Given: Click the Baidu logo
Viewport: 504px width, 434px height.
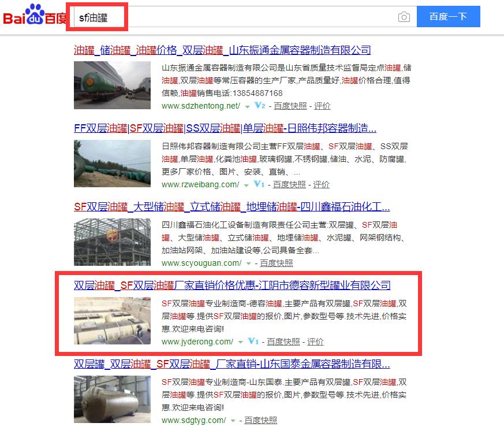Looking at the screenshot, I should pyautogui.click(x=35, y=15).
